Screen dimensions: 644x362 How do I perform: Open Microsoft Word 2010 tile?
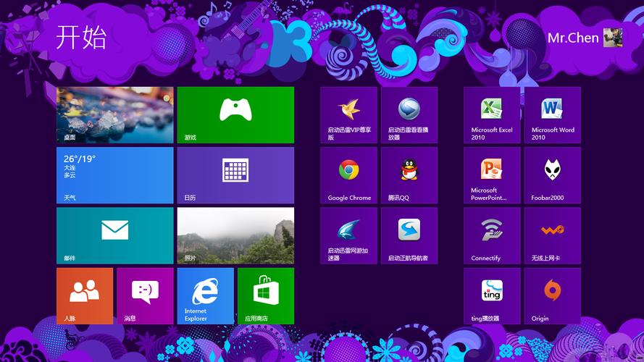553,115
